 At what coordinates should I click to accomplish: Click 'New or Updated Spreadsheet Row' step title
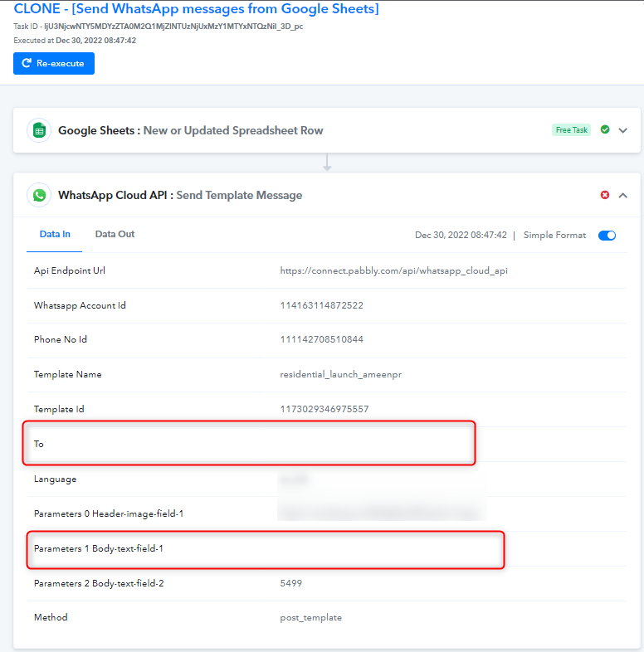233,130
